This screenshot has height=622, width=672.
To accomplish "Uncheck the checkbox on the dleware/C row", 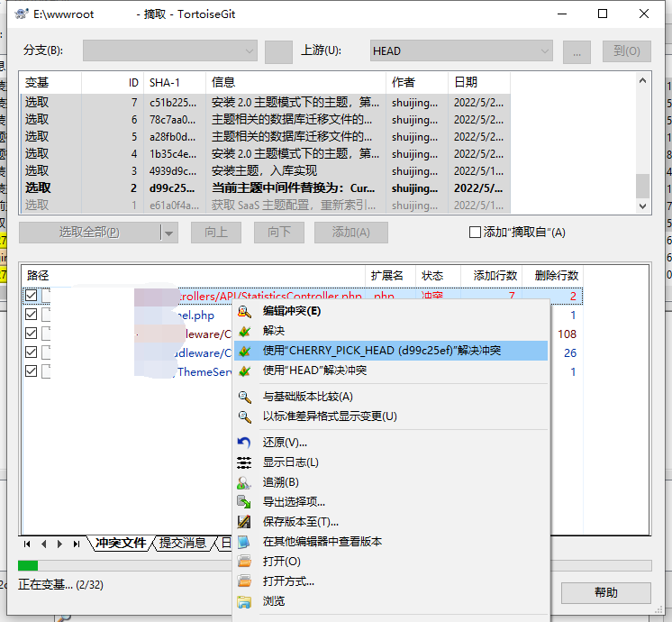I will click(31, 352).
